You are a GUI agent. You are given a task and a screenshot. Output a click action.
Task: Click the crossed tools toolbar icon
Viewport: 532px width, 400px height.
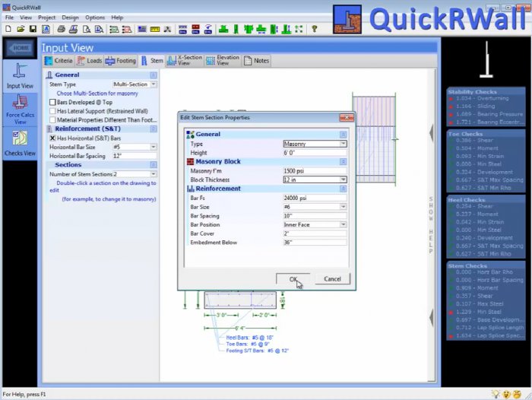point(167,29)
